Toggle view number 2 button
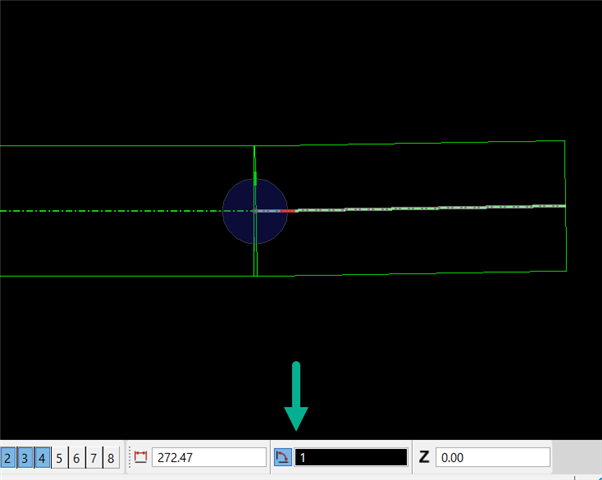This screenshot has height=480, width=602. tap(8, 458)
